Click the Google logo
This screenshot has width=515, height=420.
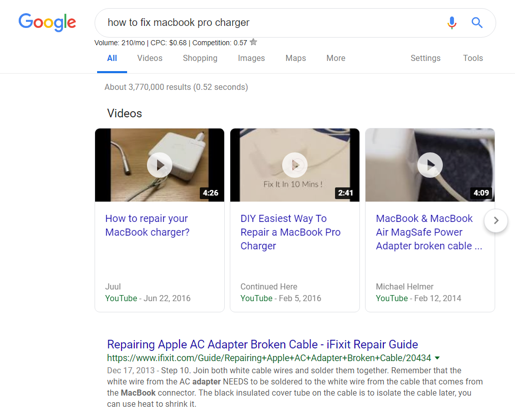point(47,22)
